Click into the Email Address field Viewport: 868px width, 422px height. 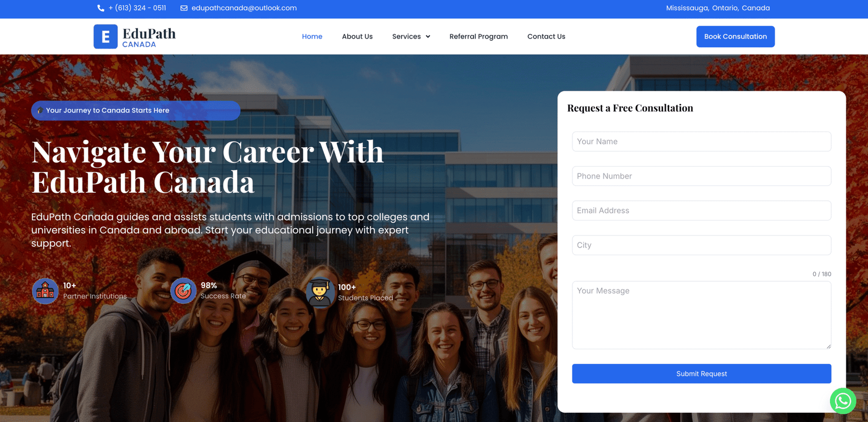pyautogui.click(x=701, y=211)
